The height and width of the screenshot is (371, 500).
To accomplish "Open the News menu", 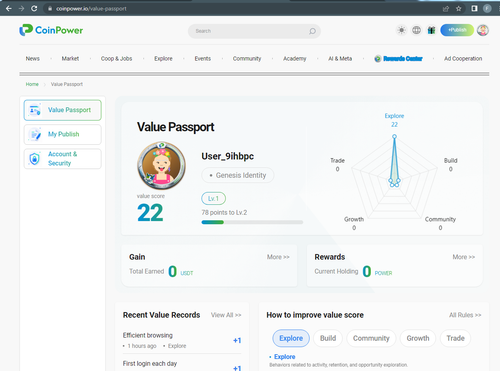I will (x=33, y=59).
